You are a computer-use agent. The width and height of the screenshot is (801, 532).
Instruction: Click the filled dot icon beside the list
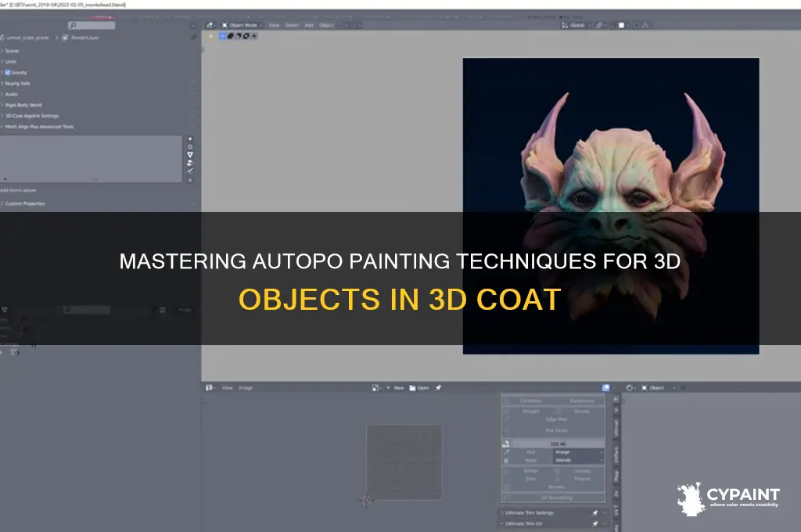pyautogui.click(x=190, y=138)
